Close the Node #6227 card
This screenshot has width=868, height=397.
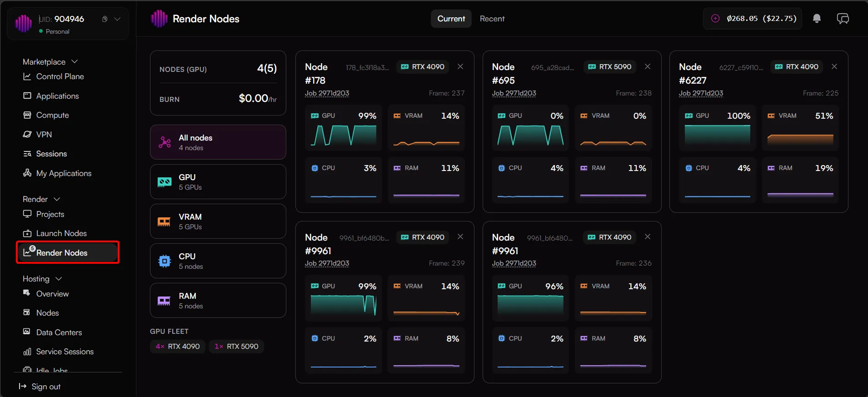[834, 66]
